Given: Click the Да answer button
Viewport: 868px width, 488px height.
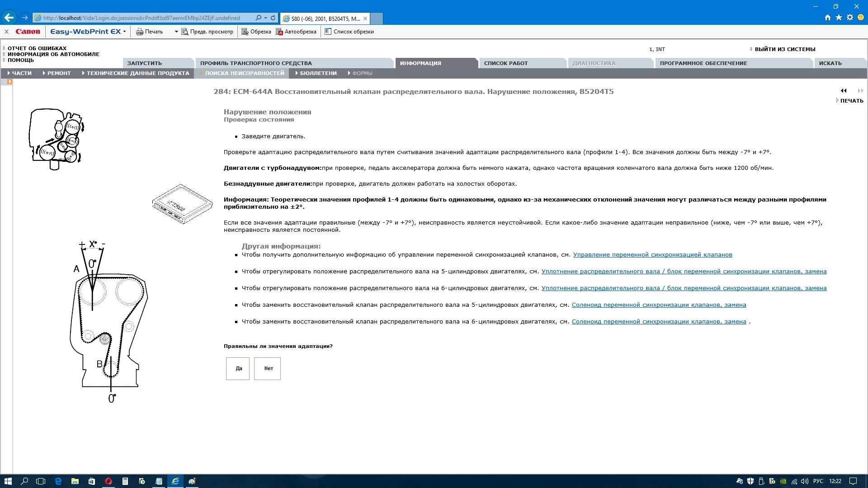Looking at the screenshot, I should tap(238, 369).
